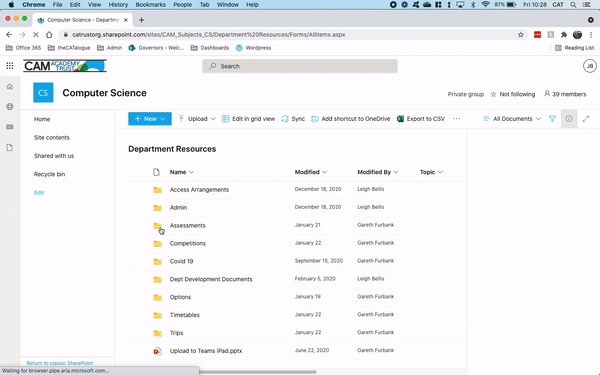Open the Bookmarks menu in menu bar
This screenshot has height=375, width=600.
tap(150, 5)
